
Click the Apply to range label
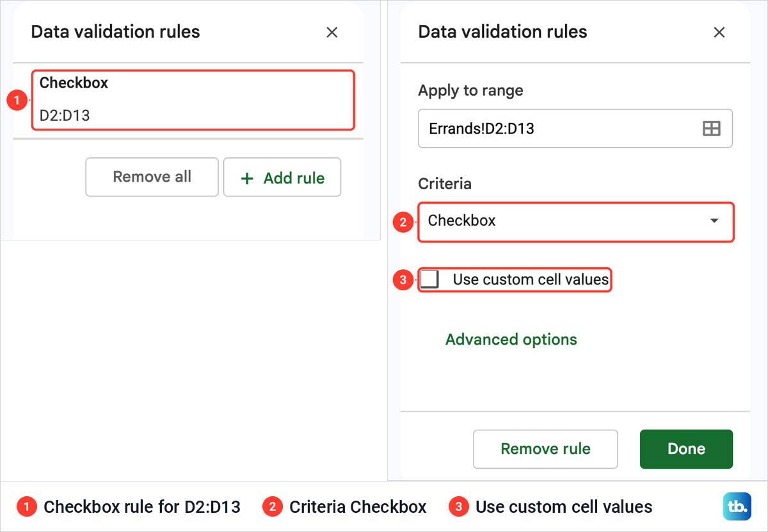click(x=470, y=91)
